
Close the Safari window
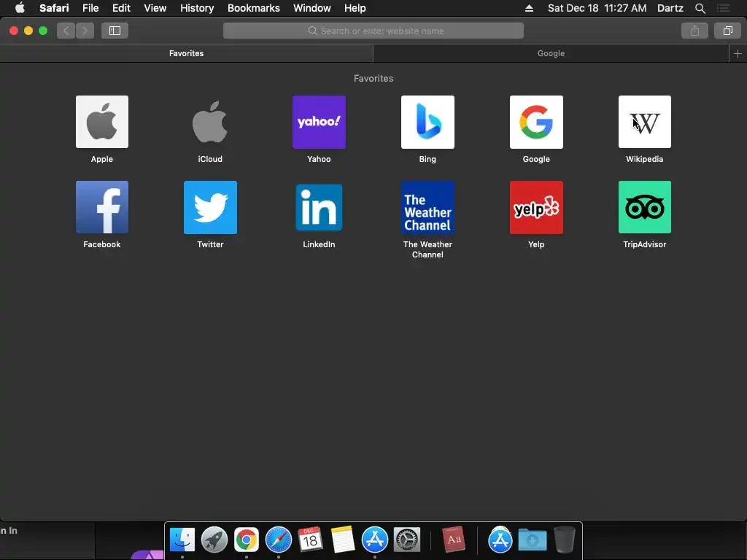point(14,31)
